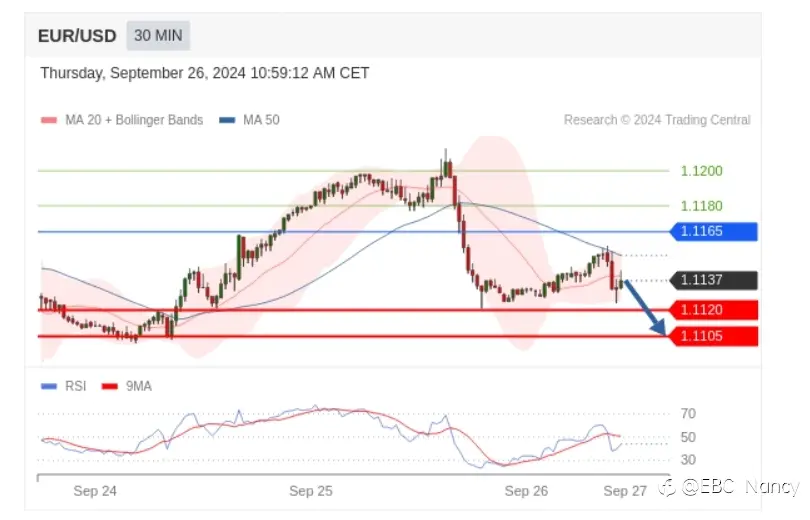This screenshot has width=810, height=520.
Task: Select the EUR/USD pair title
Action: click(x=77, y=36)
